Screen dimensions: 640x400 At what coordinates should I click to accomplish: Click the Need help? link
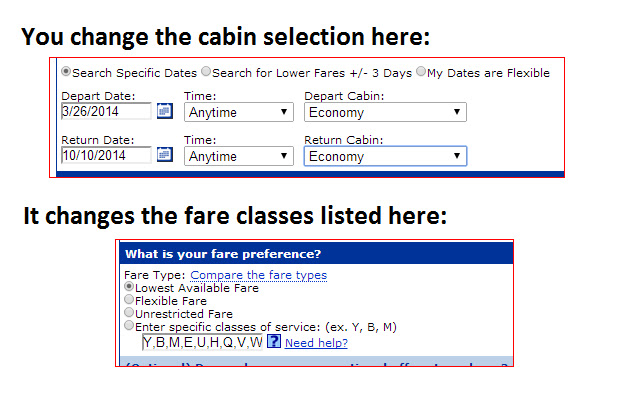[x=316, y=343]
